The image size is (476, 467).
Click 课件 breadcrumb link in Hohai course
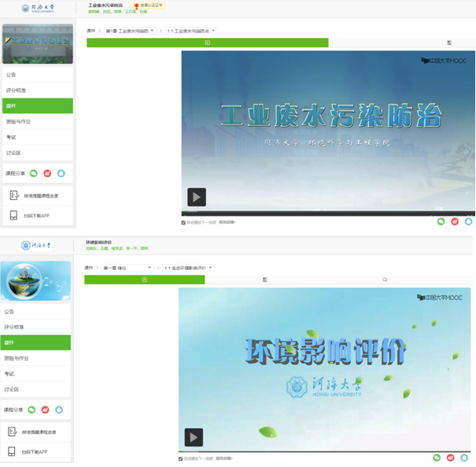(88, 268)
